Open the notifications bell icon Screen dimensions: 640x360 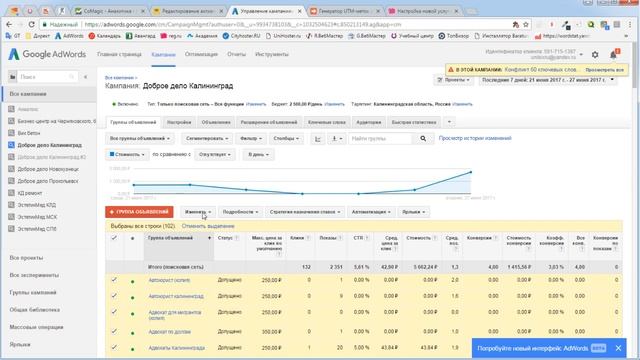(x=613, y=54)
